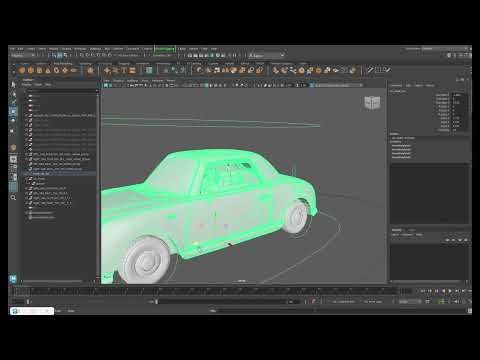The image size is (480, 360).
Task: Create a polygon cone from the shelf
Action: (48, 70)
